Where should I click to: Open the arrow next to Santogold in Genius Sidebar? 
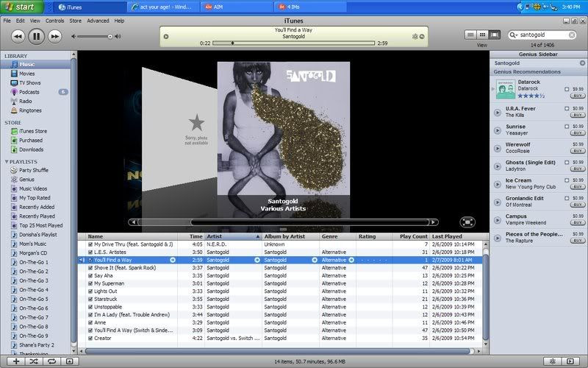pyautogui.click(x=582, y=63)
